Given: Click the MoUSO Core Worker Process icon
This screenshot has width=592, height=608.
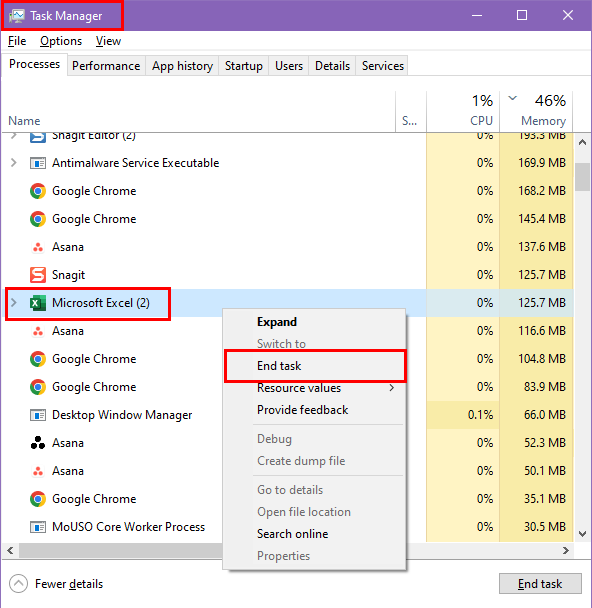Looking at the screenshot, I should point(38,527).
